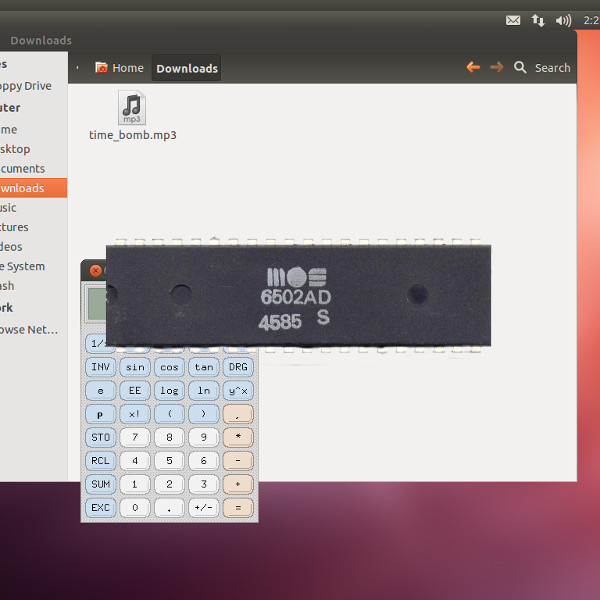The width and height of the screenshot is (600, 600).
Task: Click the Home folder icon in path bar
Action: click(102, 68)
